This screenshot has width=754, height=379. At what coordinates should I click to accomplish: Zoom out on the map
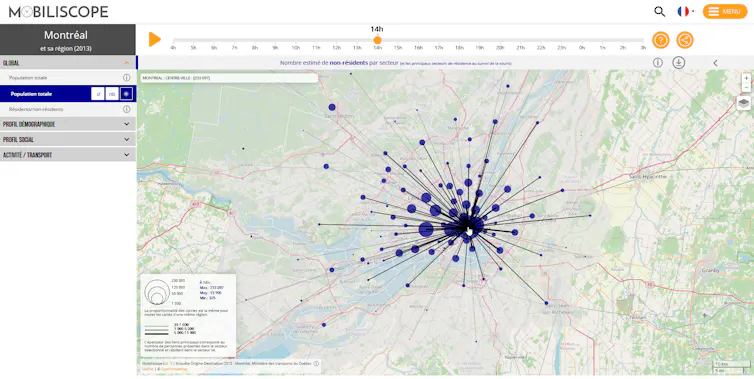(746, 88)
